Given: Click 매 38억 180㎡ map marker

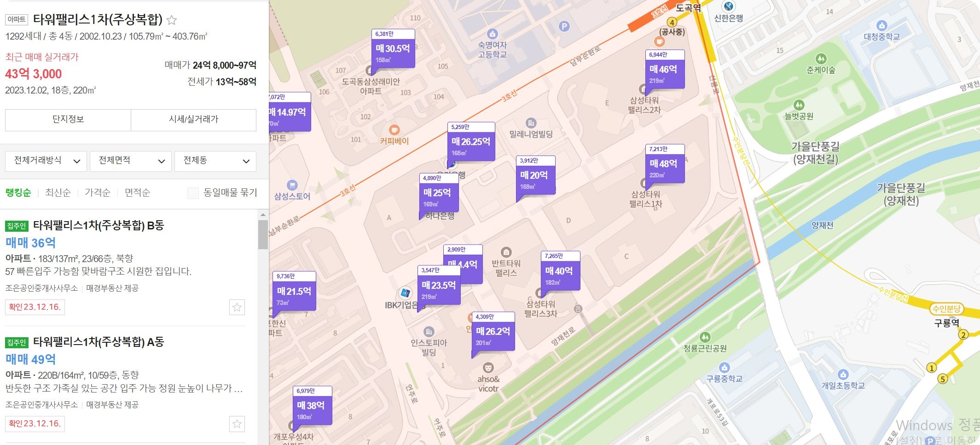Looking at the screenshot, I should coord(313,406).
